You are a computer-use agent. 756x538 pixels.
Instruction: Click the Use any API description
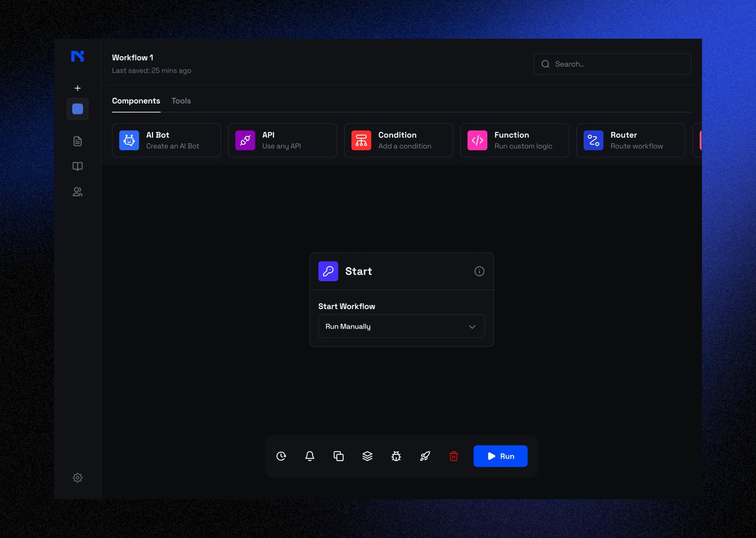pos(282,146)
